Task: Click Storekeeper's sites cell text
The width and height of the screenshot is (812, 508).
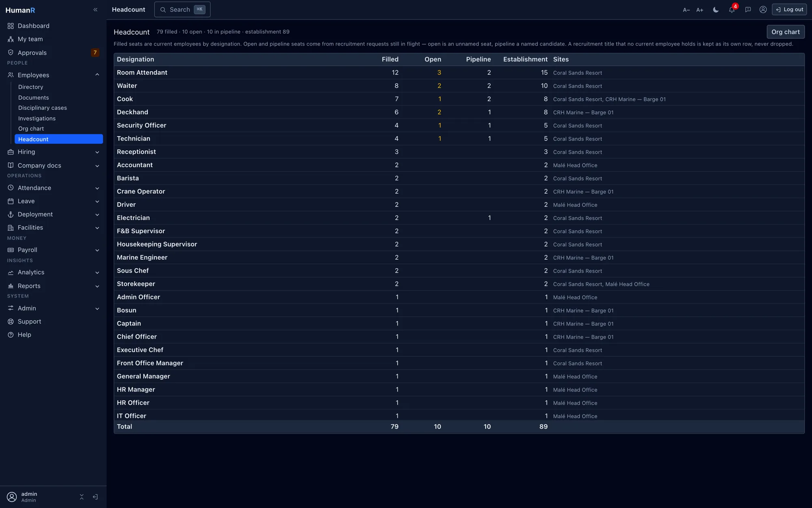Action: point(601,284)
